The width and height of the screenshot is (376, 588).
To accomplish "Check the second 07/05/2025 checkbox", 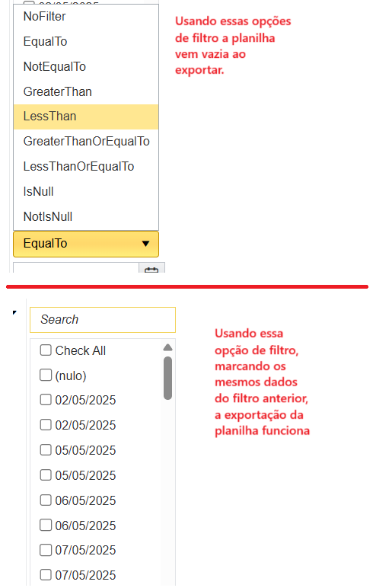I will coord(46,575).
